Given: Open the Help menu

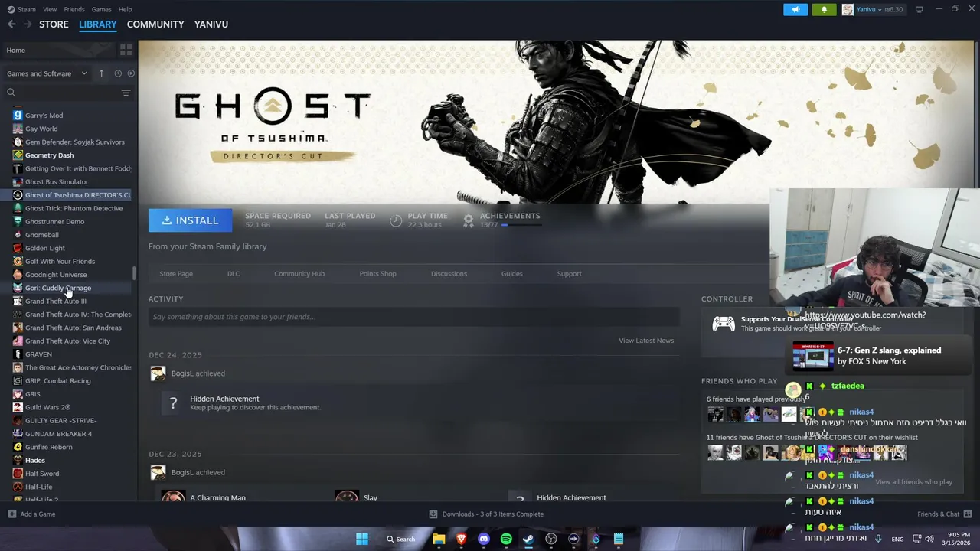Looking at the screenshot, I should point(125,9).
